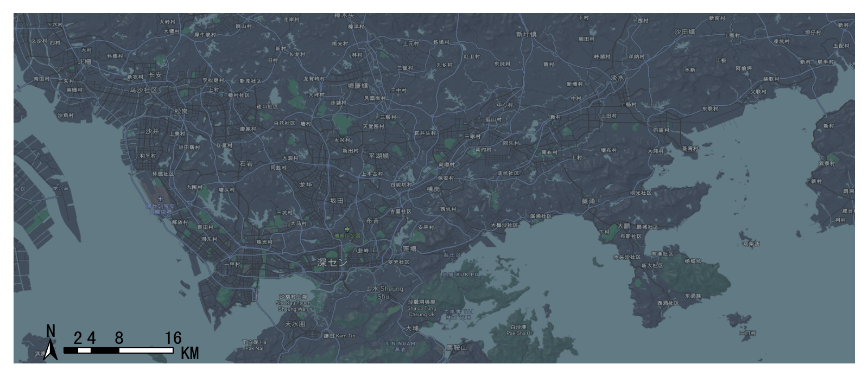Click the 横岗 label
The image size is (868, 377).
(x=433, y=189)
